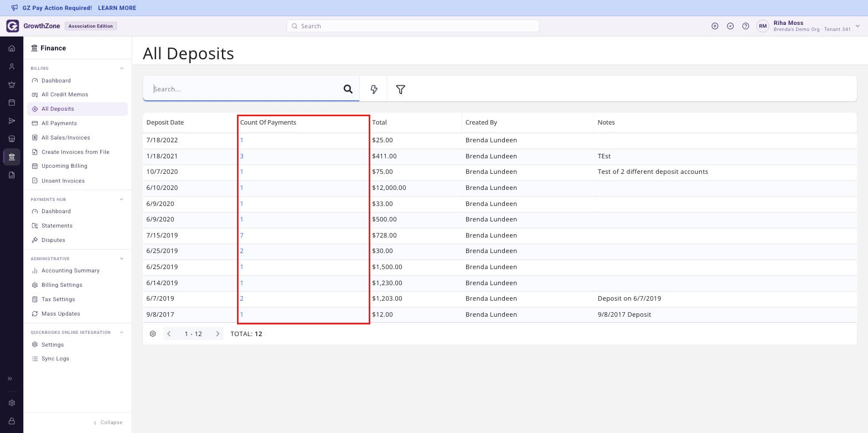
Task: Click the magnifier search button for deposits
Action: (x=348, y=89)
